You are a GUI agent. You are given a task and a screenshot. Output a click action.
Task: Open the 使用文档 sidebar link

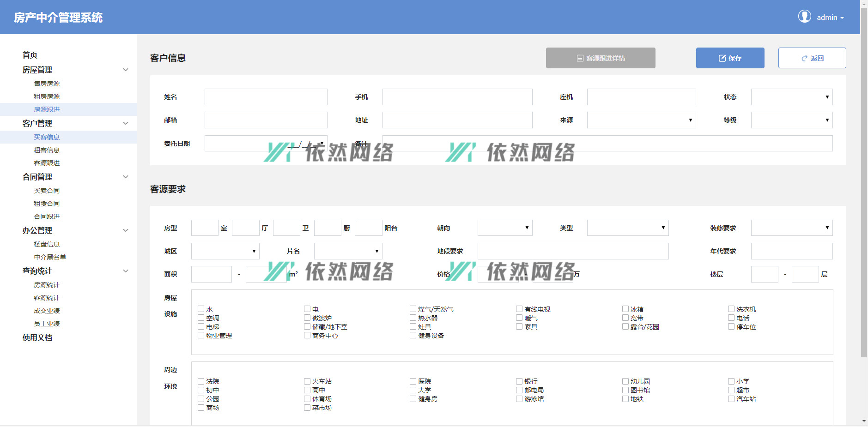(37, 337)
